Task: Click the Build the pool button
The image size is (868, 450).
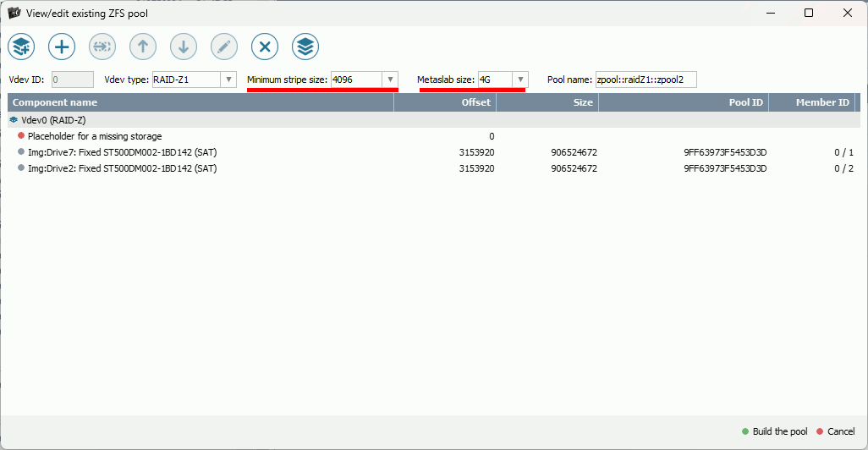Action: [x=774, y=431]
